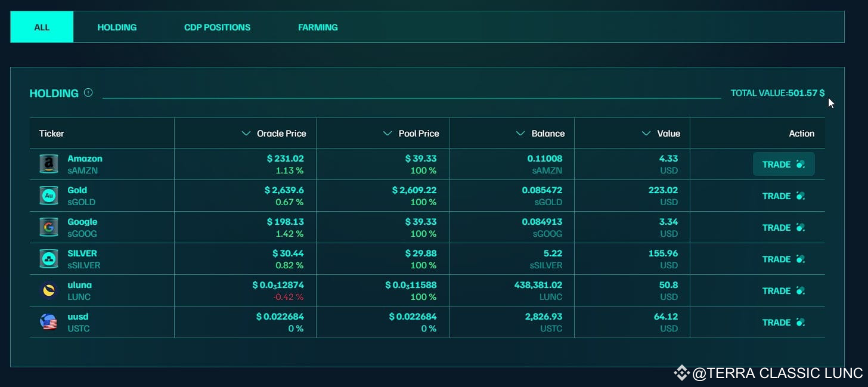Click the Amazon ticker name
The image size is (868, 387).
click(x=85, y=159)
